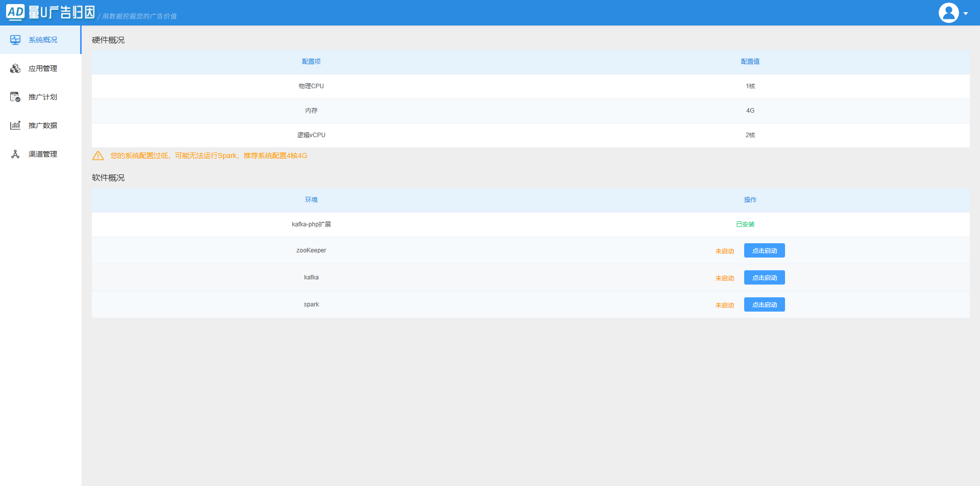
Task: Click the 用数据挖掘您的广告价值 slogan
Action: click(x=139, y=16)
